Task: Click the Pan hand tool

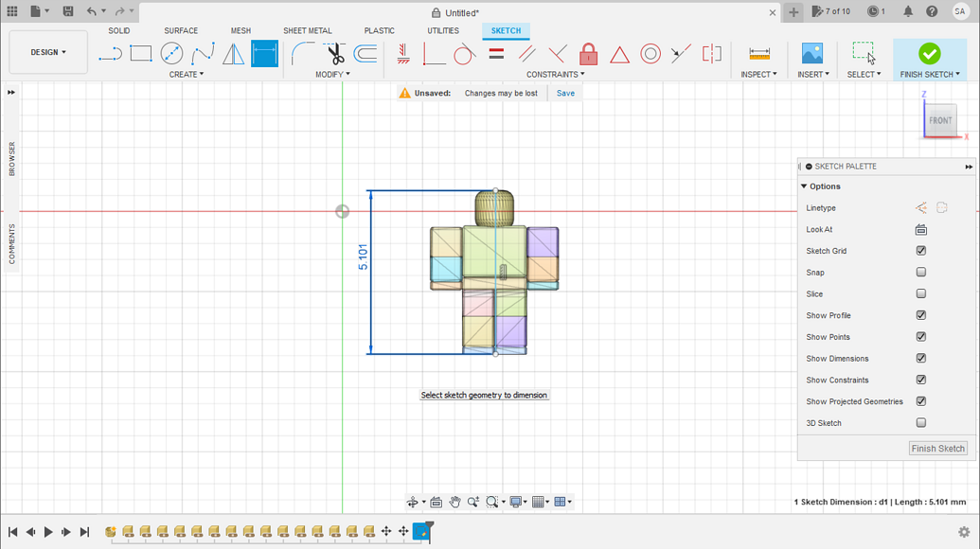Action: pyautogui.click(x=454, y=502)
